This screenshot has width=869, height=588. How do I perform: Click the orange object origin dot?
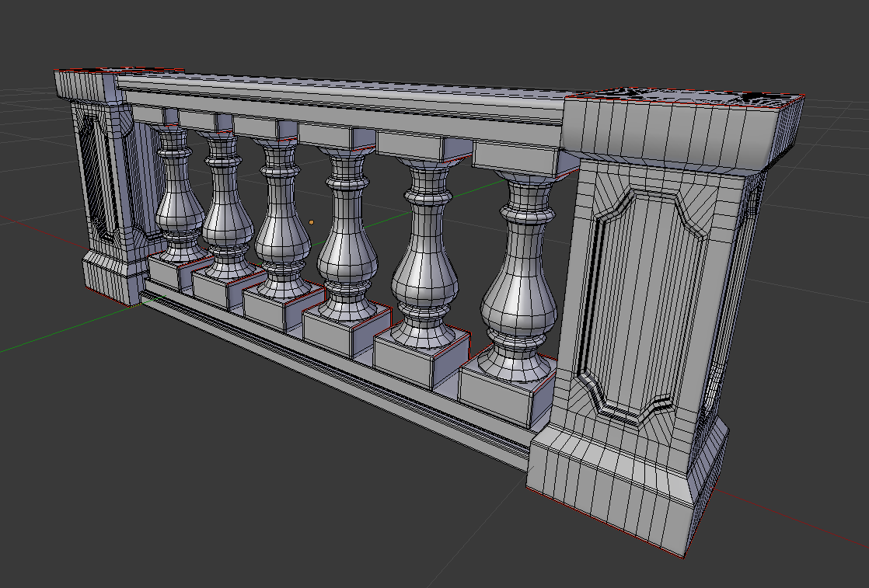pyautogui.click(x=312, y=221)
